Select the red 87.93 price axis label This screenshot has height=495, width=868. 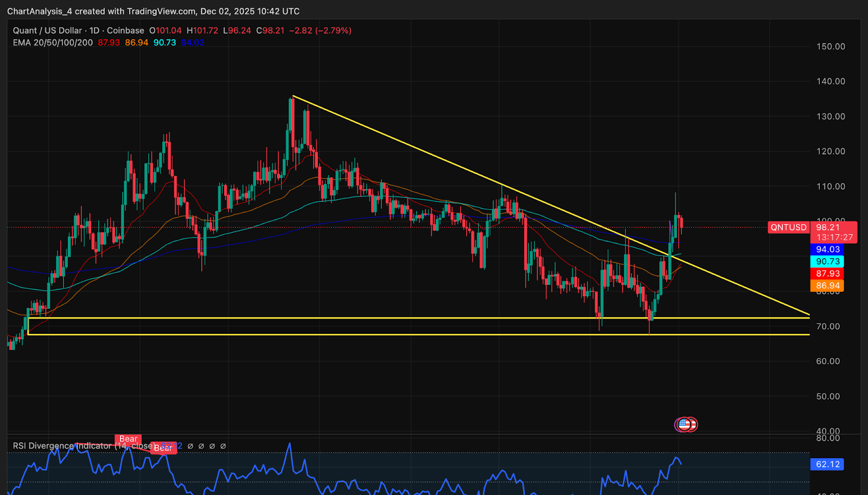(827, 274)
